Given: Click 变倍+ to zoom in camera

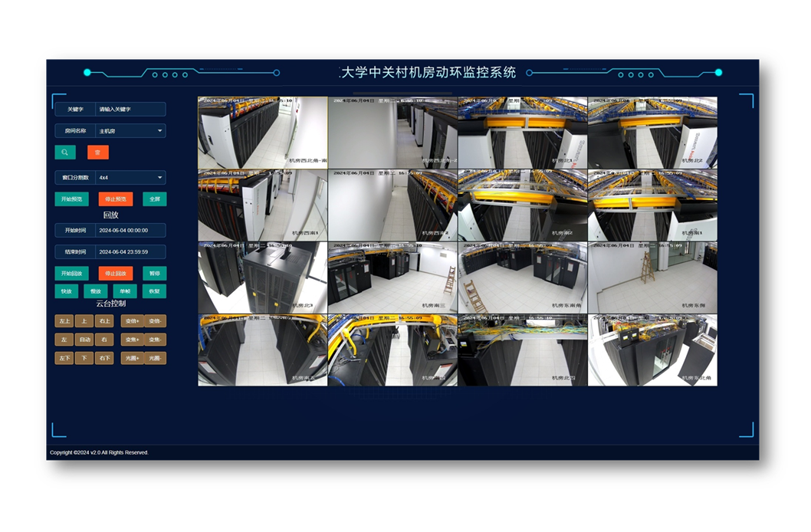Looking at the screenshot, I should (x=132, y=321).
